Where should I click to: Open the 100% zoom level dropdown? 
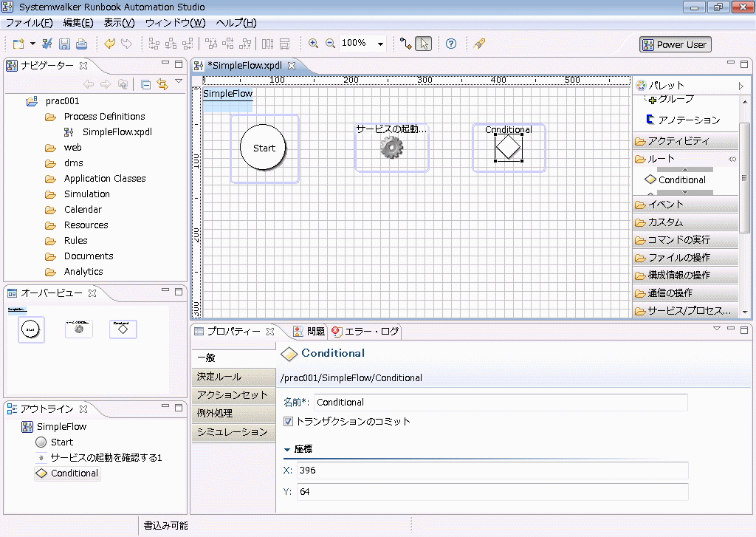[380, 44]
